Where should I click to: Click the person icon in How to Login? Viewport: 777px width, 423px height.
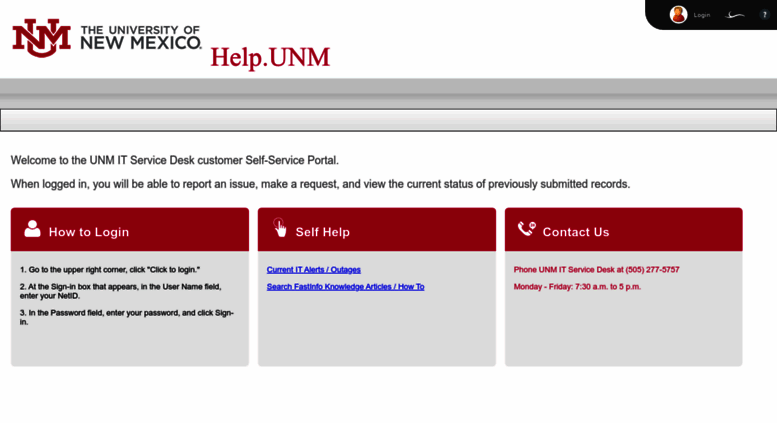32,229
